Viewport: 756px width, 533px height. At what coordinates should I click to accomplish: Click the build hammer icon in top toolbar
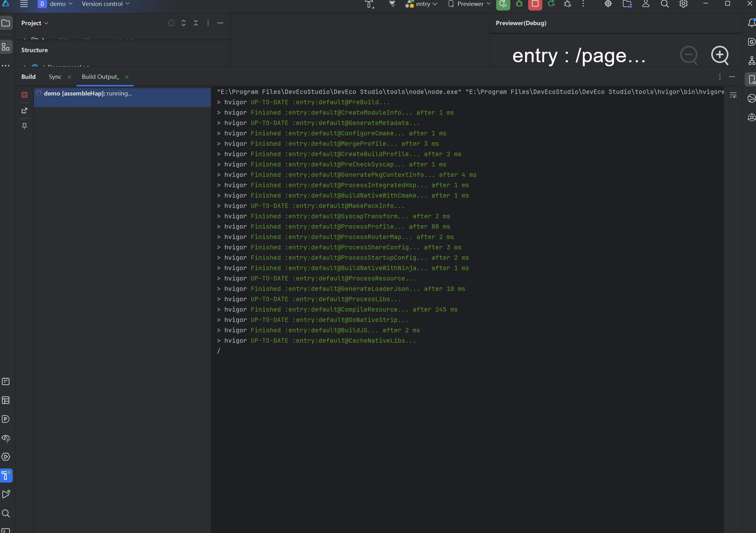pos(369,4)
